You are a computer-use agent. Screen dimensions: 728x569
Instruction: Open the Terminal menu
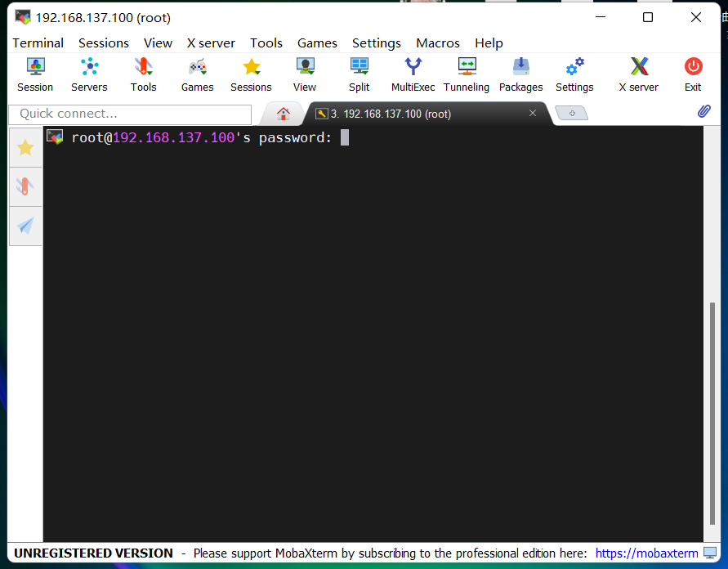38,43
